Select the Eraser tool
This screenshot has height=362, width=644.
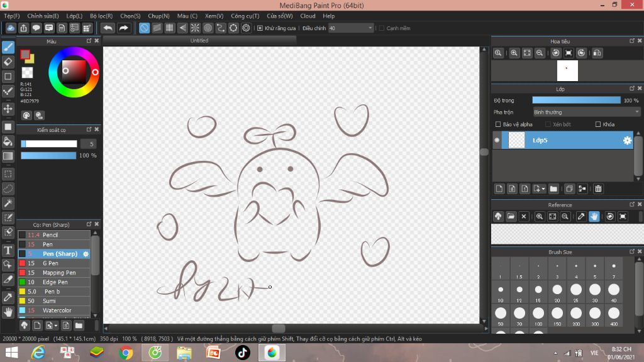click(x=8, y=62)
